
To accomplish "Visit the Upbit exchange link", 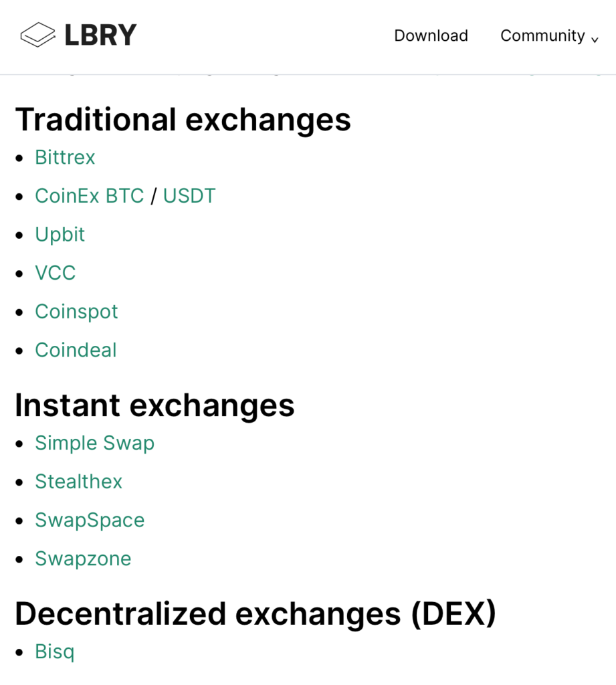I will click(60, 235).
